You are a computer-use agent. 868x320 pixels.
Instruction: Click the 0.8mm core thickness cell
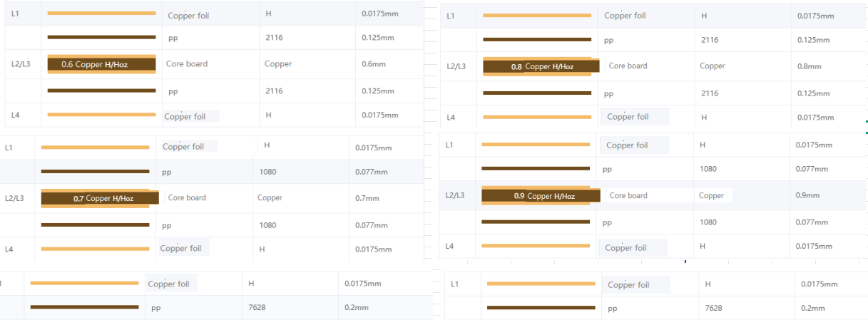[x=810, y=66]
